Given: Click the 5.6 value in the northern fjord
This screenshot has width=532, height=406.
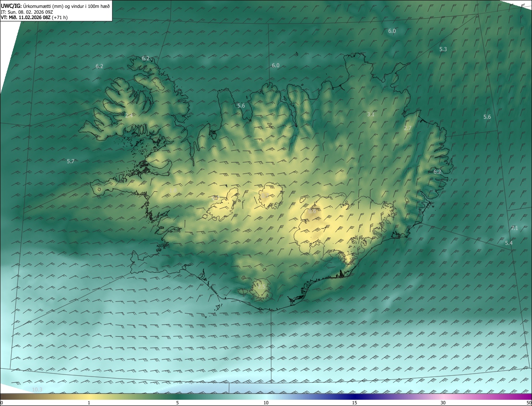Looking at the screenshot, I should (x=241, y=106).
